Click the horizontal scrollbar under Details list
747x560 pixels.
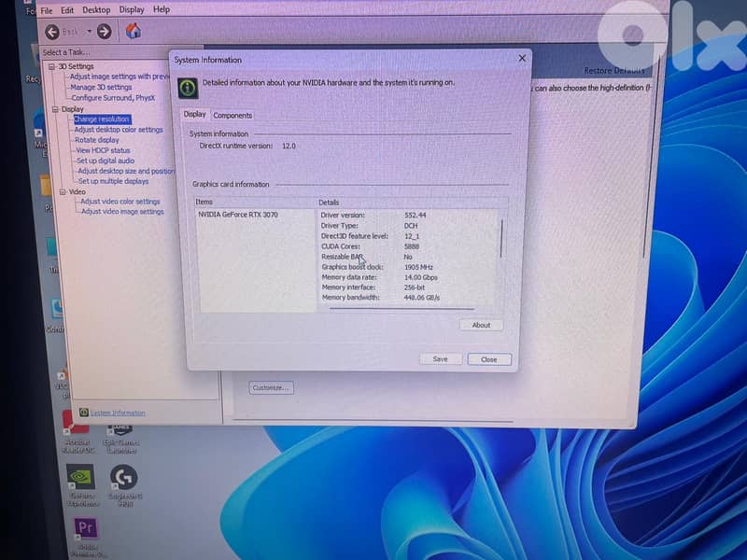tap(402, 309)
